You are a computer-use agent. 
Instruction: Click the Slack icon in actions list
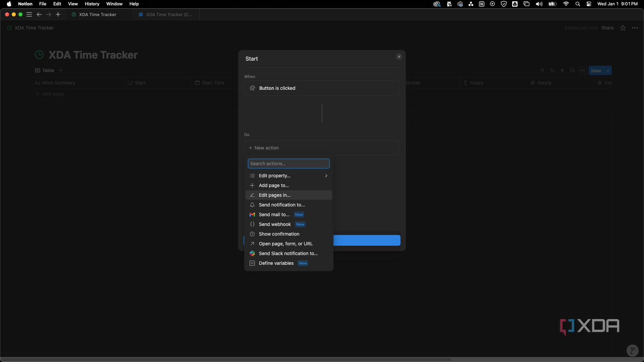252,254
